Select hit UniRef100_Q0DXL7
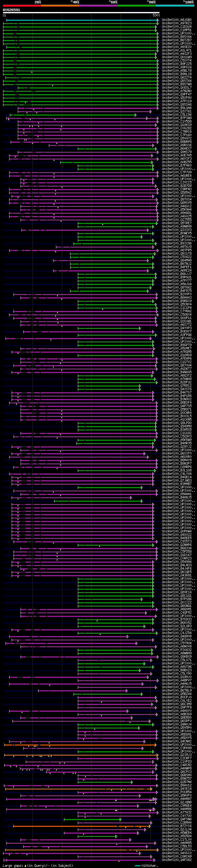 tap(177, 88)
